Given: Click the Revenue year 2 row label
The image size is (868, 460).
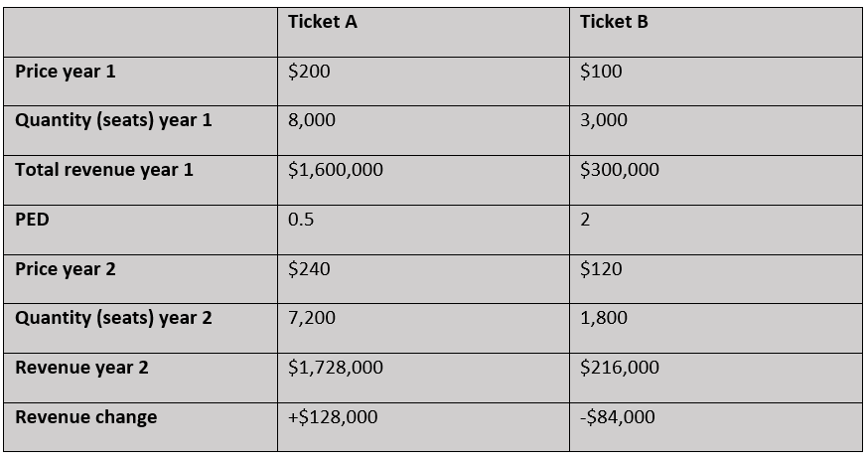Looking at the screenshot, I should click(81, 368).
